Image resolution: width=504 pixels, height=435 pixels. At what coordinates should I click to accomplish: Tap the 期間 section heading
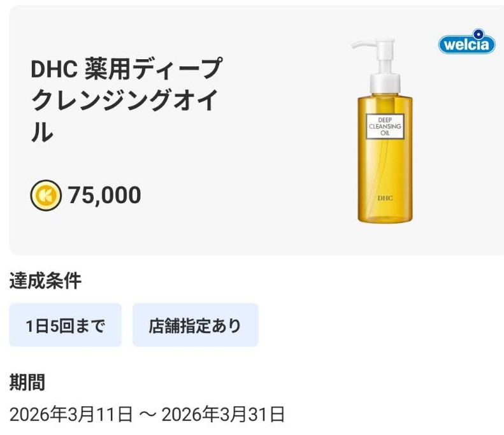tap(27, 382)
